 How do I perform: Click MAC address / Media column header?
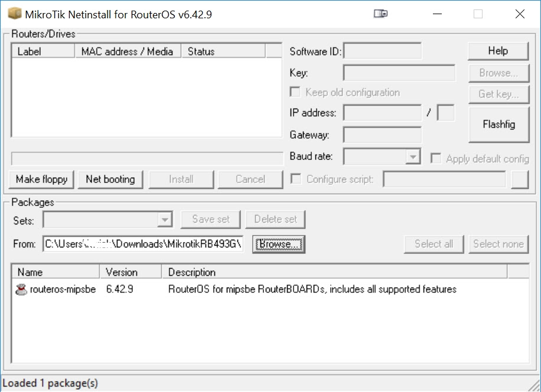128,51
